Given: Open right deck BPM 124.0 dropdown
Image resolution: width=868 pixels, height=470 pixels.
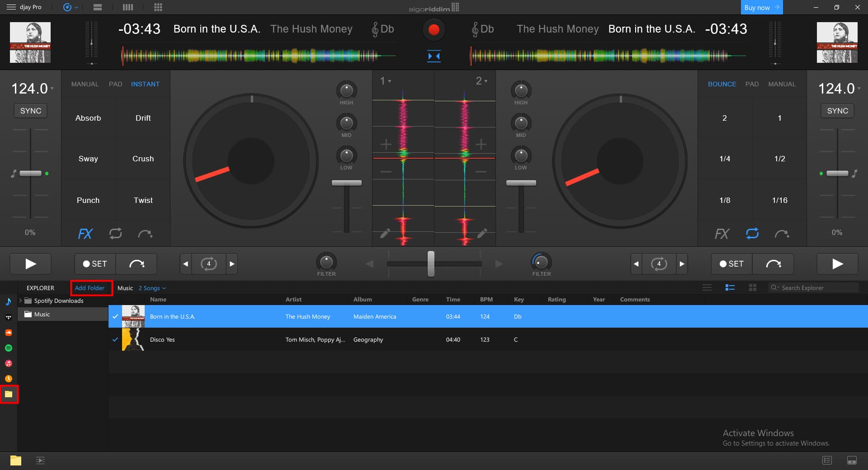Looking at the screenshot, I should point(840,89).
